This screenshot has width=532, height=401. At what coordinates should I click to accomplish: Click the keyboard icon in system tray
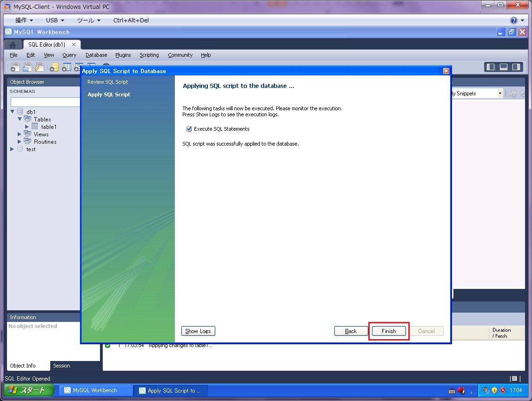452,391
